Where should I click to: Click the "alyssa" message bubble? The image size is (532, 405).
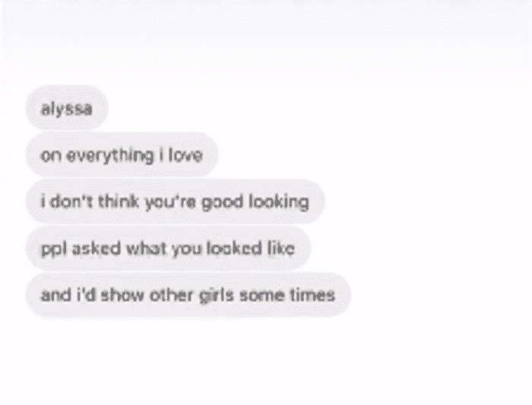(66, 109)
